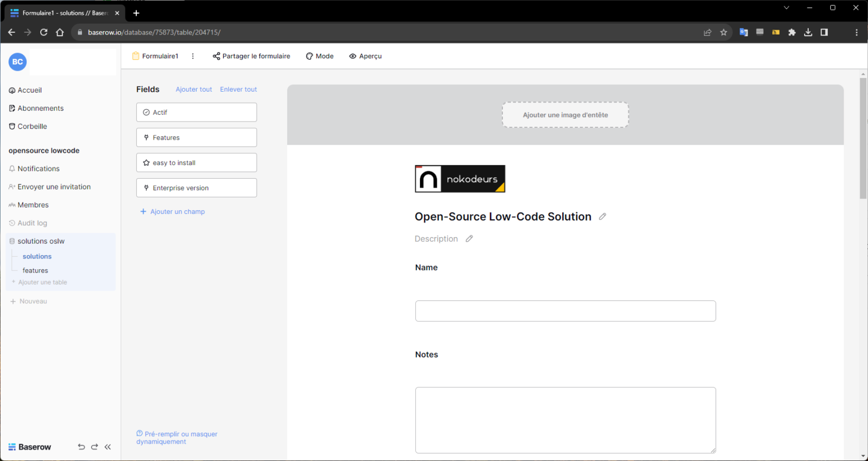
Task: Click the undo arrow in sidebar footer
Action: (81, 447)
